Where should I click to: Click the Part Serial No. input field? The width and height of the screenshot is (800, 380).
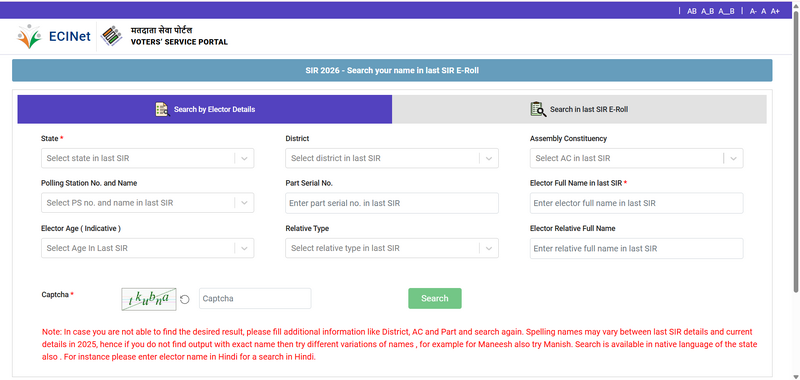392,203
